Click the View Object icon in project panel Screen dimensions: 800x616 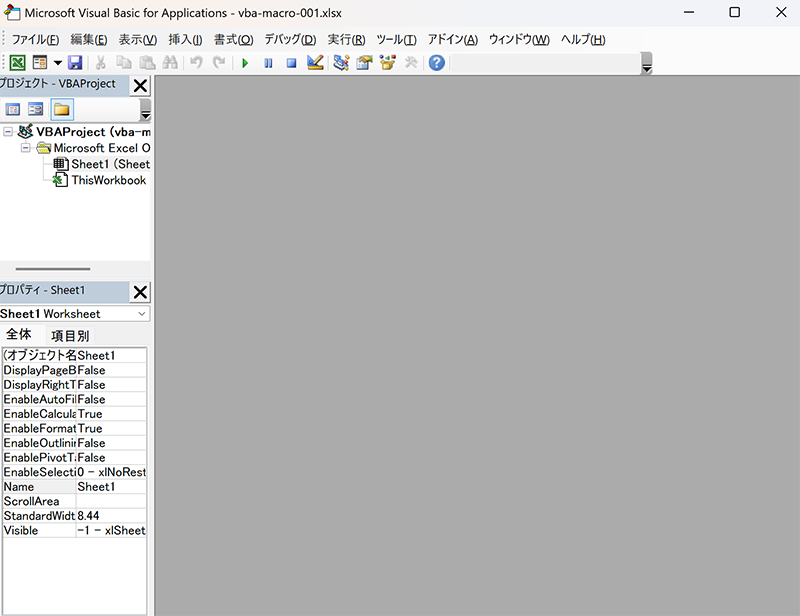(36, 109)
